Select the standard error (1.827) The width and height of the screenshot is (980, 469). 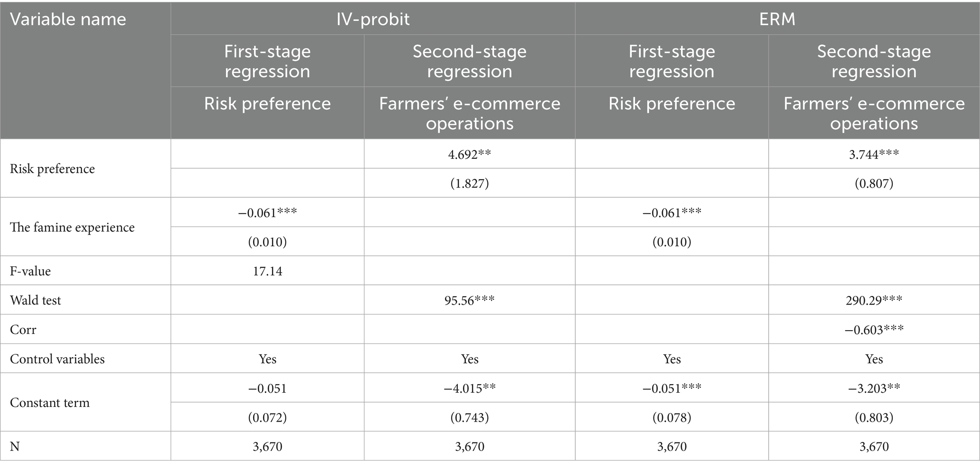[470, 183]
